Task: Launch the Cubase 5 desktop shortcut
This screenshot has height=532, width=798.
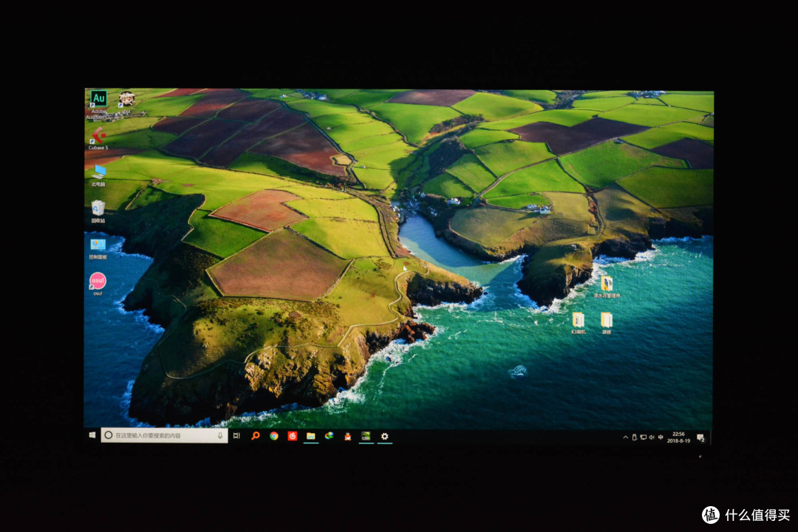Action: [x=98, y=139]
